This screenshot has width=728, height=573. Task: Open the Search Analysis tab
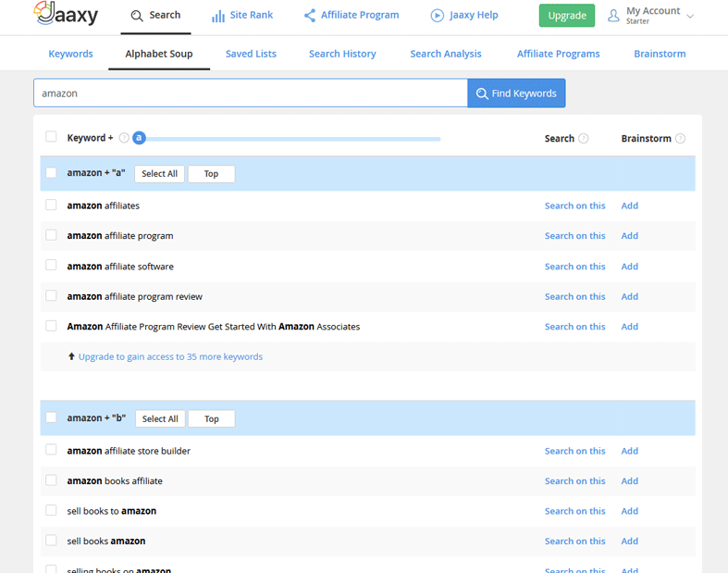(446, 54)
